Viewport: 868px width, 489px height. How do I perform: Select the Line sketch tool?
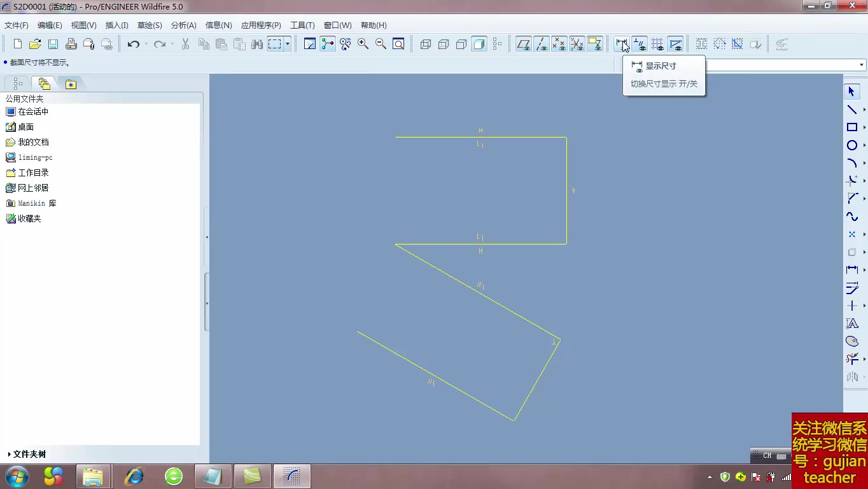(852, 110)
